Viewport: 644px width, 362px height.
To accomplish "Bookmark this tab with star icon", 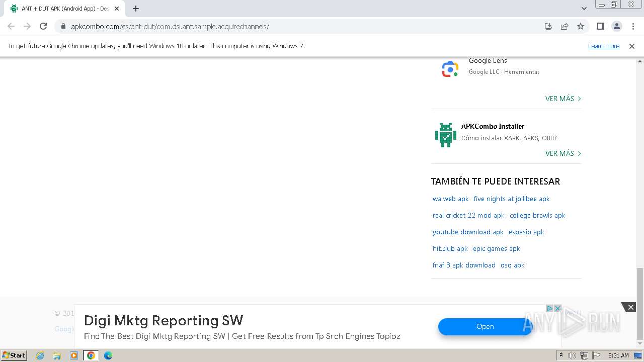I will [x=581, y=26].
